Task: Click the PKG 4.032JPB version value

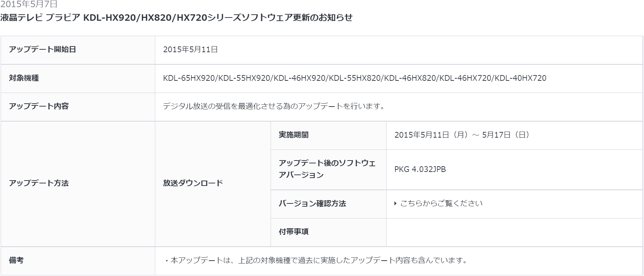Action: tap(420, 169)
